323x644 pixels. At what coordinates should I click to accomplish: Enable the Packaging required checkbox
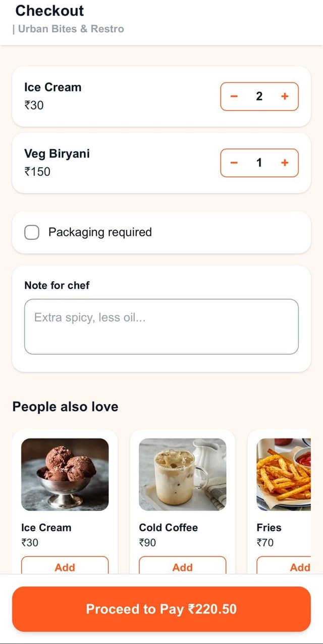pyautogui.click(x=32, y=232)
